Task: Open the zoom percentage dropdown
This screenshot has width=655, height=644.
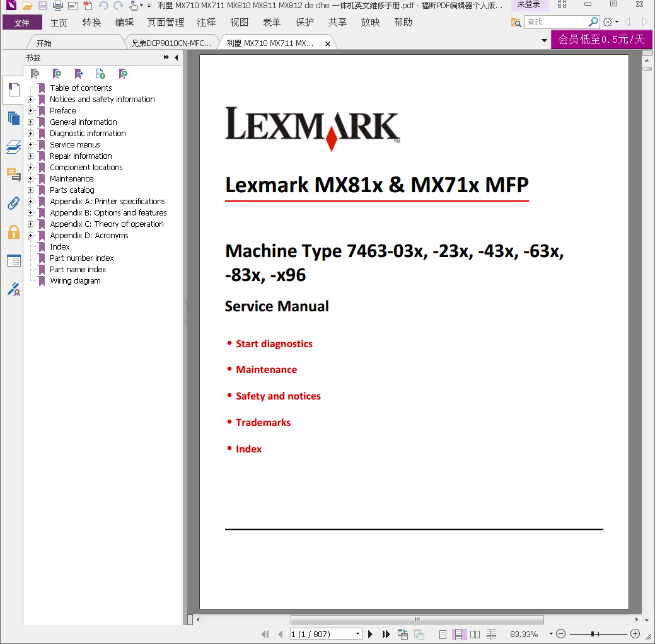Action: coord(551,634)
